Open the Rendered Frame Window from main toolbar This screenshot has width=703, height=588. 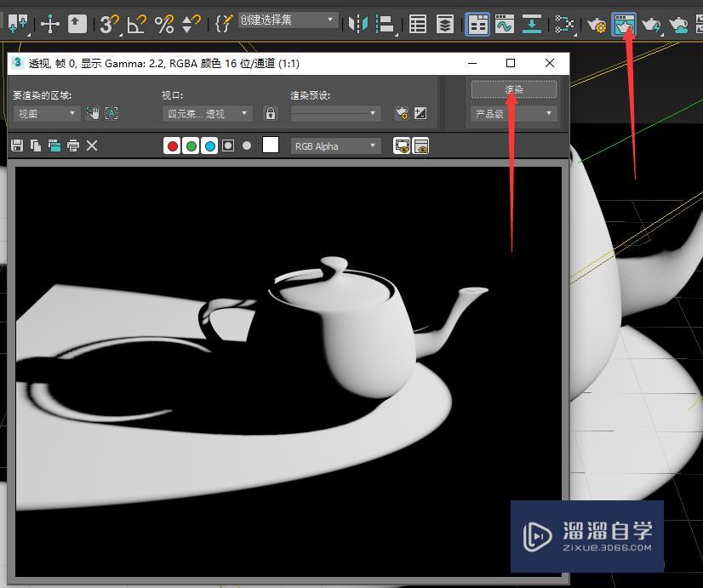pos(624,24)
